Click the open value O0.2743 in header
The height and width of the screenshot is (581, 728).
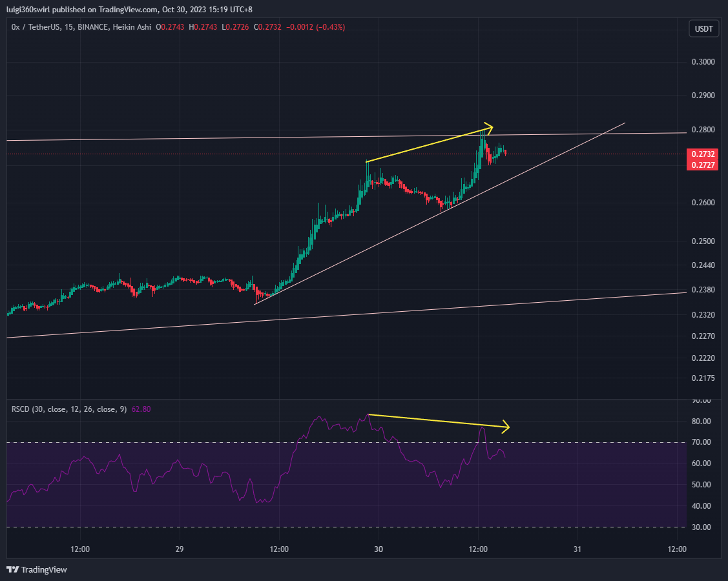[x=170, y=27]
